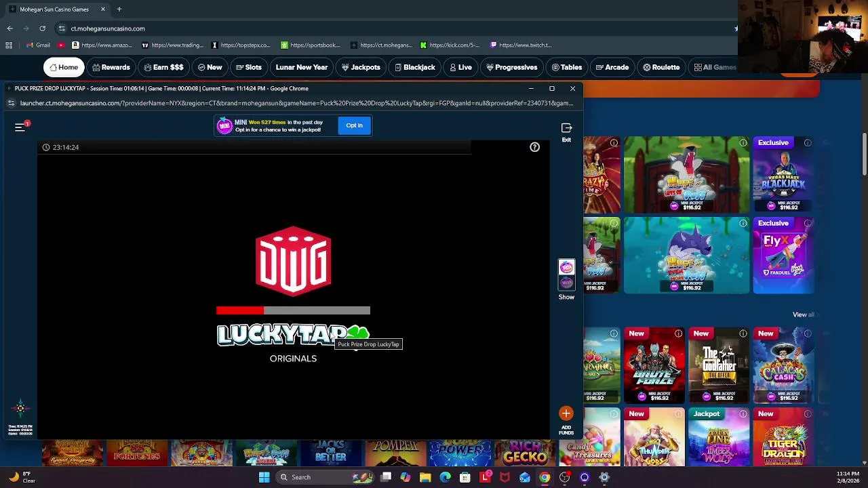Viewport: 868px width, 488px height.
Task: Open the Twitch bookmark
Action: pyautogui.click(x=521, y=45)
